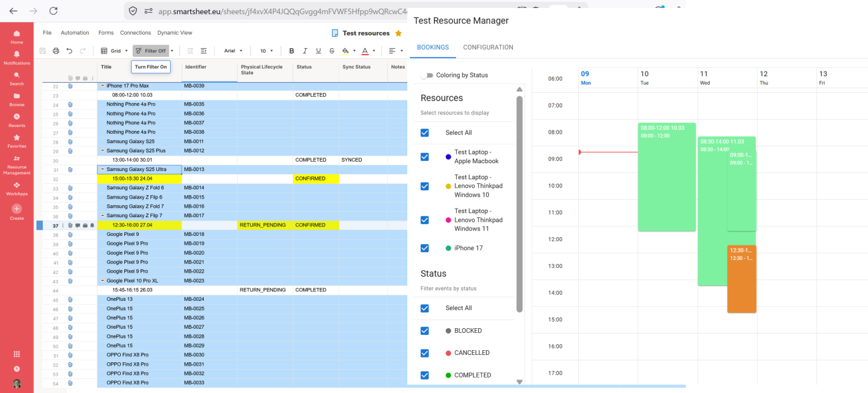
Task: Open the font size 10 dropdown
Action: [x=266, y=51]
